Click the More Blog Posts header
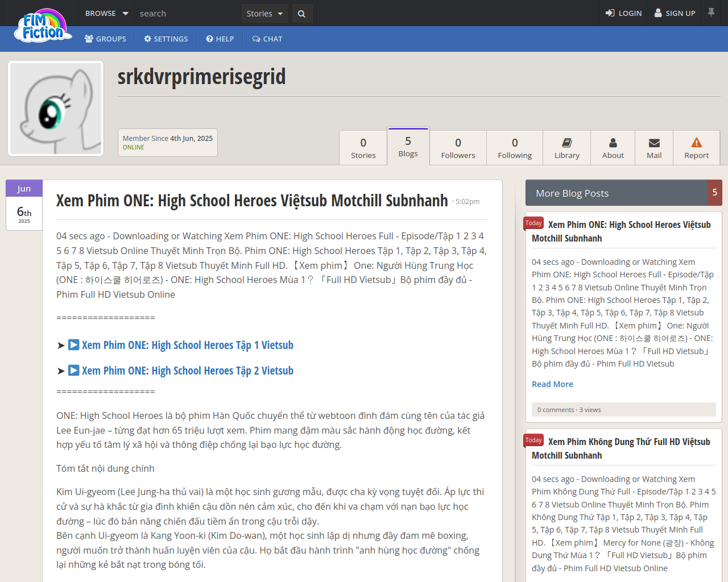728x582 pixels. point(617,193)
